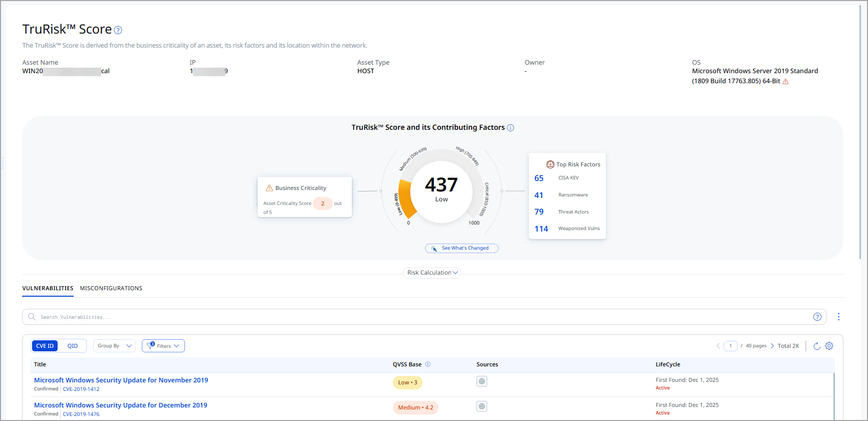Click the QVSS Base column header

(x=407, y=364)
